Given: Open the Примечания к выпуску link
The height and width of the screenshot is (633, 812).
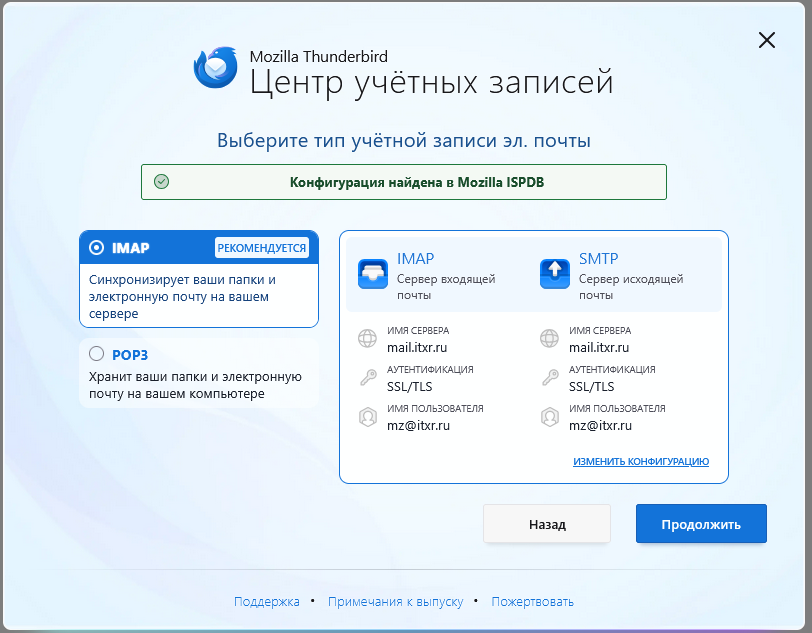Looking at the screenshot, I should point(395,602).
